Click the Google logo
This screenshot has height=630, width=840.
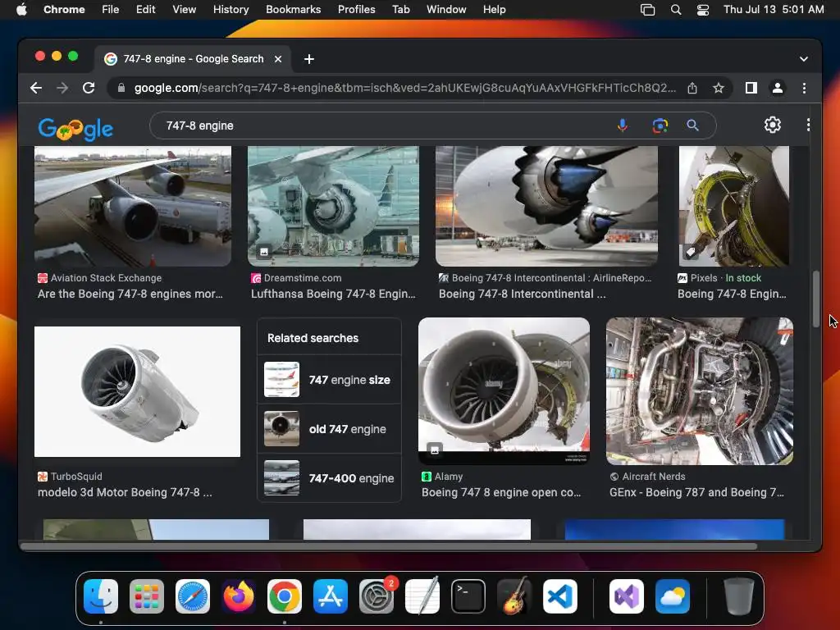pos(75,129)
